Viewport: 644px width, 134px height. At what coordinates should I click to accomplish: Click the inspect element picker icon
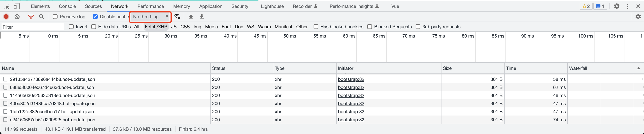(7, 6)
